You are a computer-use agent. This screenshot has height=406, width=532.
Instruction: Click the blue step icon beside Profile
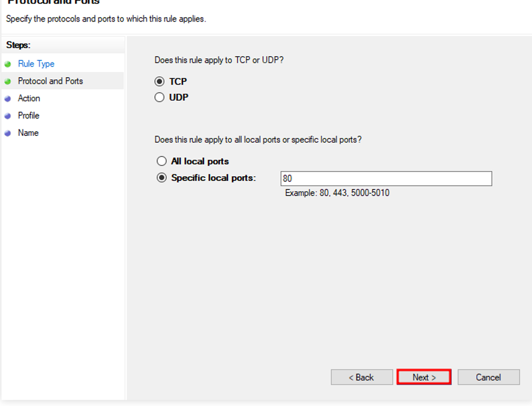tap(8, 115)
